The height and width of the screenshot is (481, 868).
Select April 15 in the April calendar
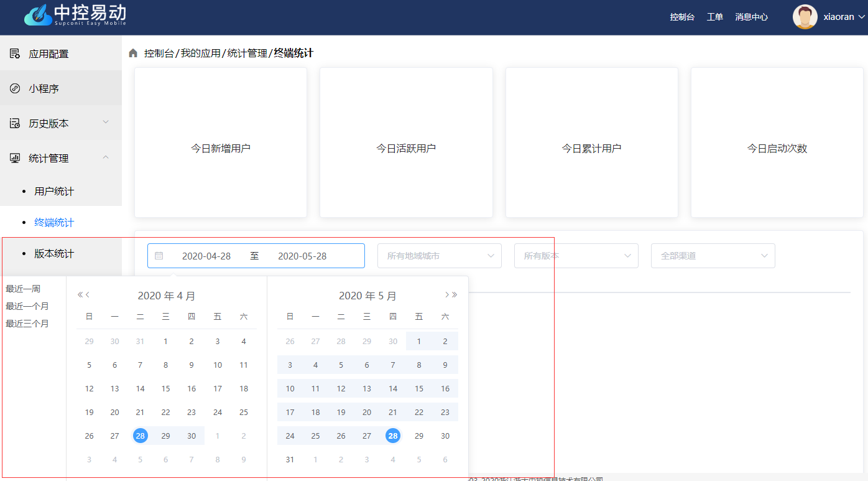(166, 389)
